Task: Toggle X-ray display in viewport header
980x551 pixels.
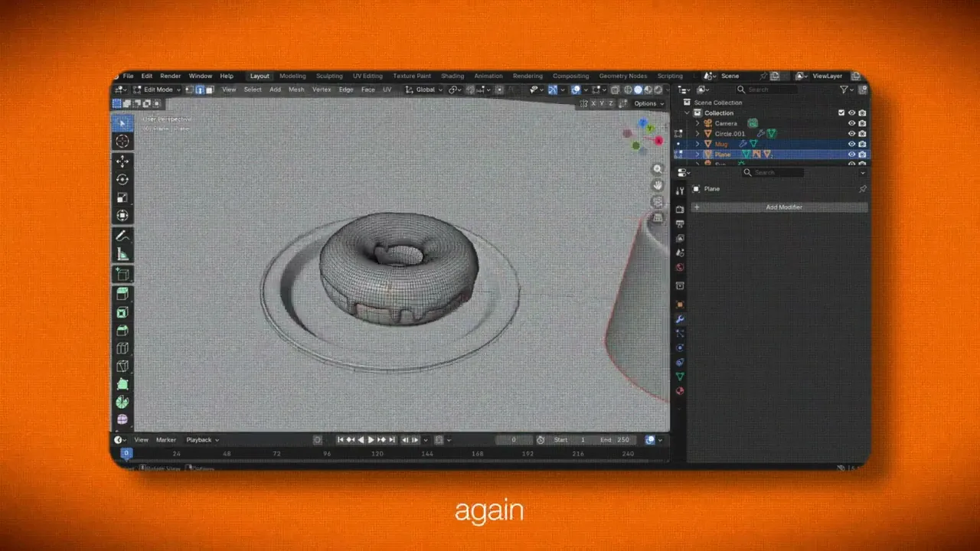Action: click(616, 90)
